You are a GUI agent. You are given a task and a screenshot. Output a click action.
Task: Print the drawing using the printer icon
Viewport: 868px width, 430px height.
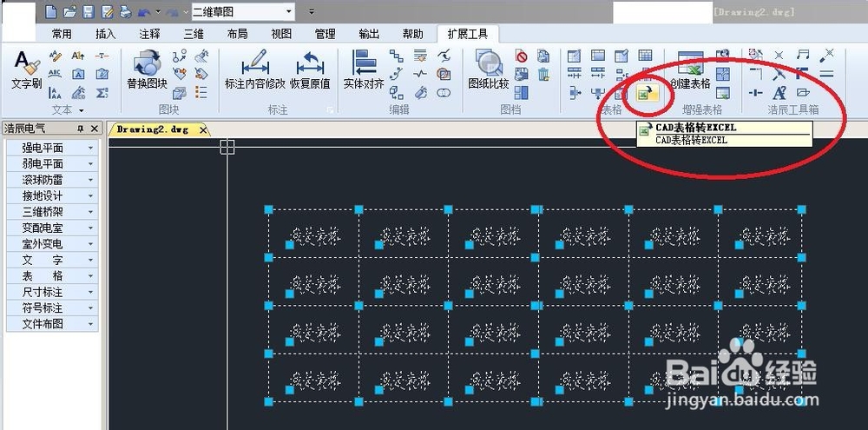point(126,11)
